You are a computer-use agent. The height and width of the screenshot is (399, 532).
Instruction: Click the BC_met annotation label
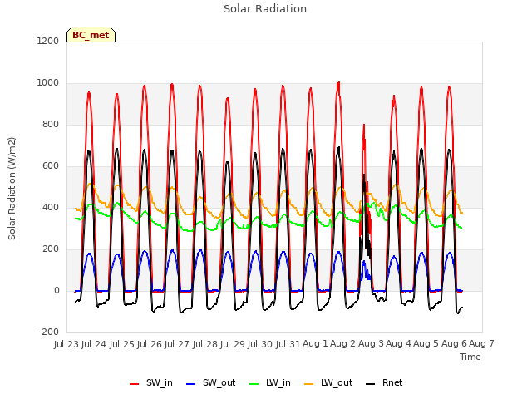click(91, 35)
